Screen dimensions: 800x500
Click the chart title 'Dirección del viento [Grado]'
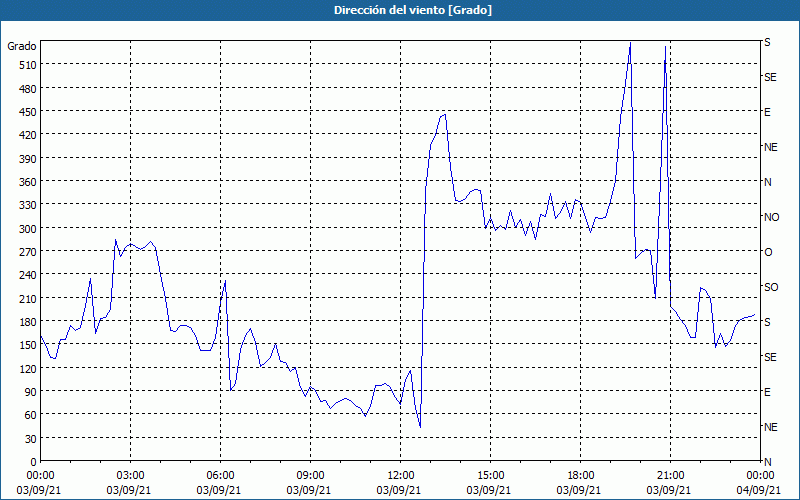point(413,10)
